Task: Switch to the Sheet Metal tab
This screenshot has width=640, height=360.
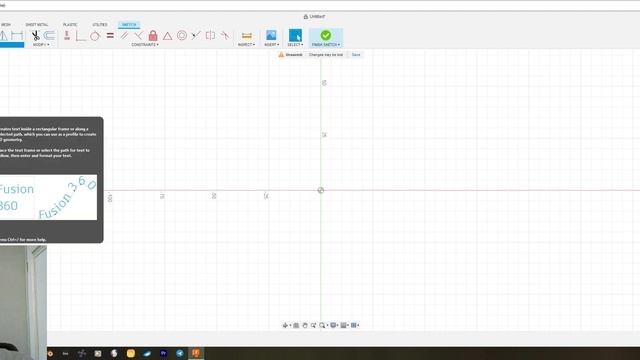Action: point(37,25)
